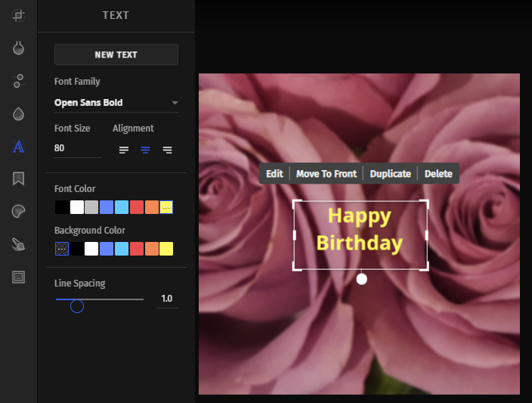Open the Filters flask tool

click(18, 48)
